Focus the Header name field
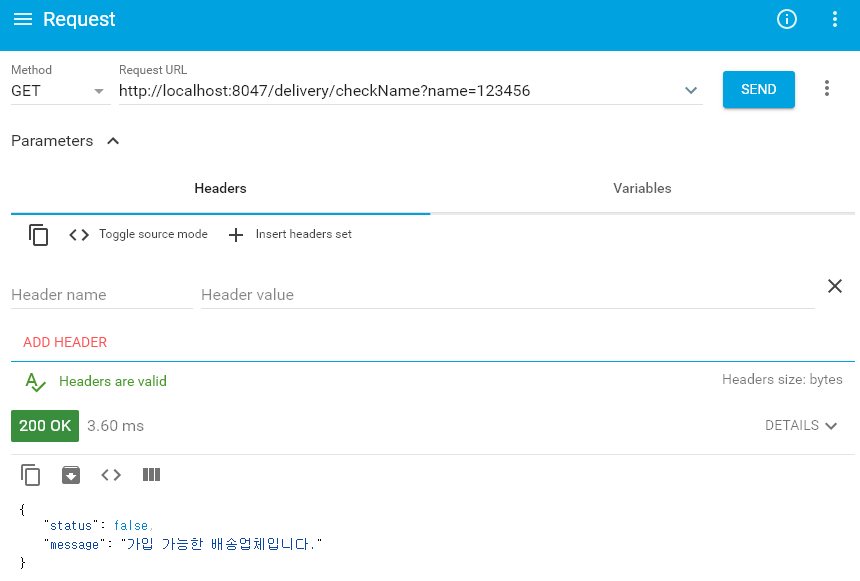Screen dimensions: 860x581 (101, 295)
